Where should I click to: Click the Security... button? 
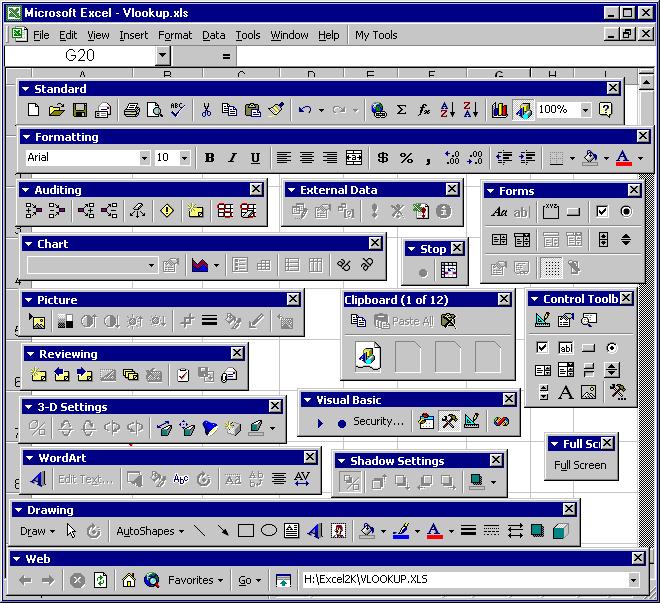378,421
